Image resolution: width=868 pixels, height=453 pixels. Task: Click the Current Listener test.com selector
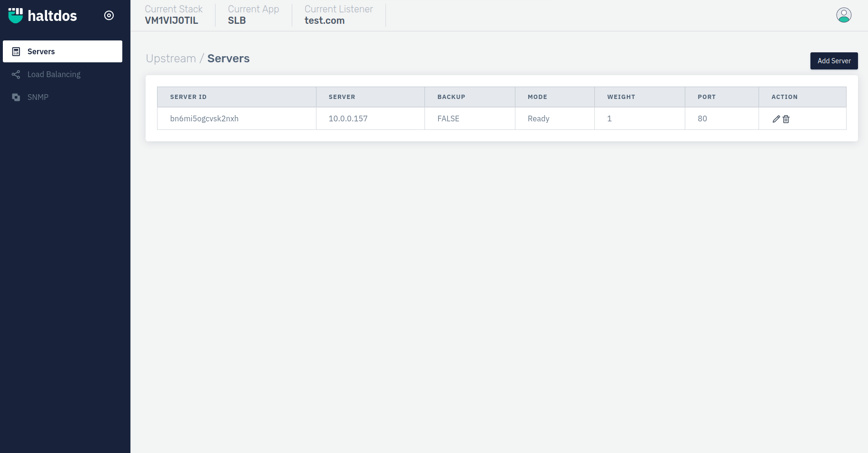(338, 15)
